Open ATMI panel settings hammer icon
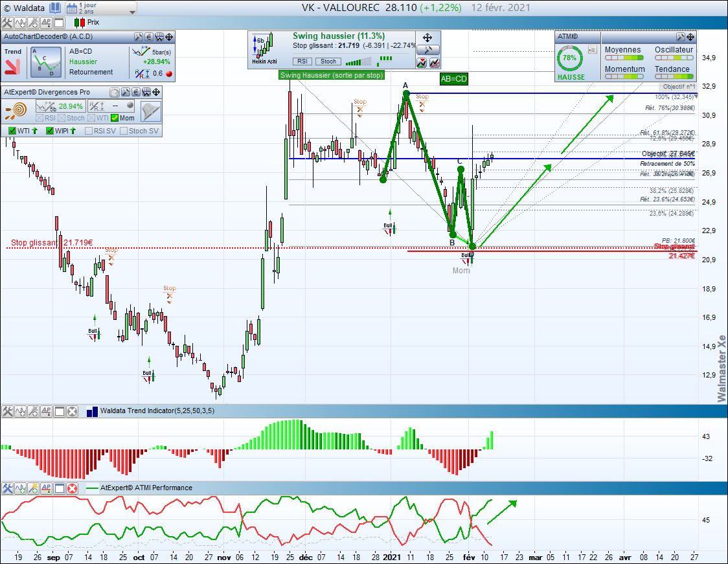The image size is (728, 564). (x=681, y=37)
